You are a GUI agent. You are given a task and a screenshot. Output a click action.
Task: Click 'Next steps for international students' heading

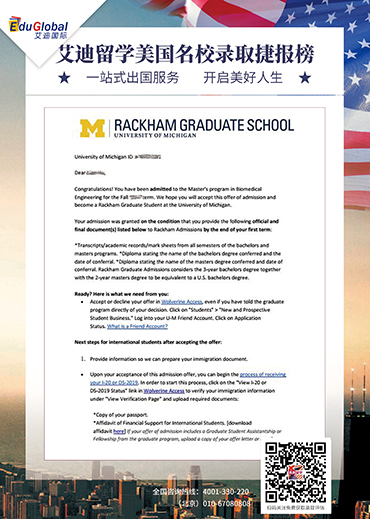click(148, 342)
